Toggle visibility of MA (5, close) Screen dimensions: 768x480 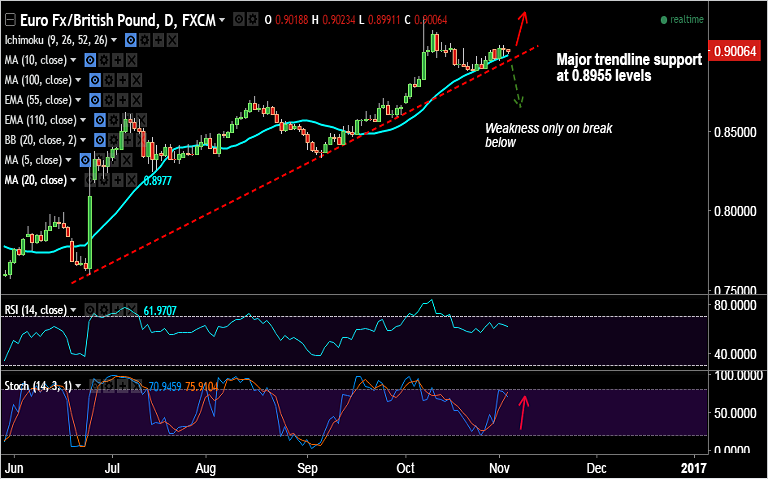tap(85, 160)
